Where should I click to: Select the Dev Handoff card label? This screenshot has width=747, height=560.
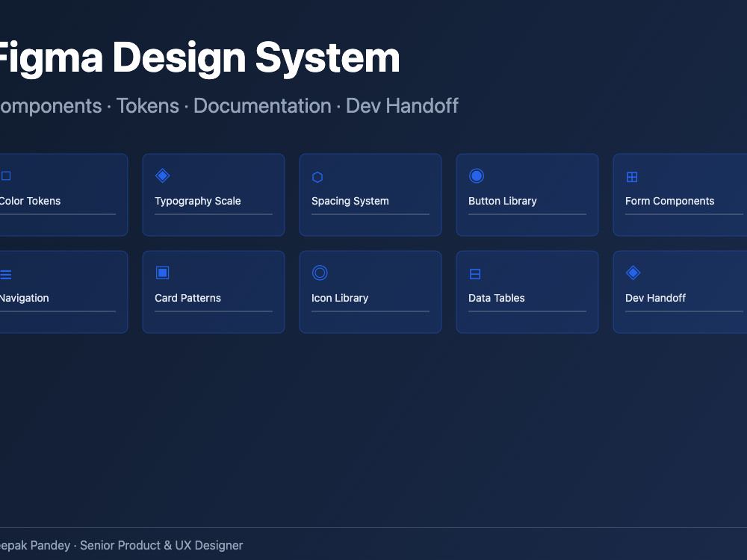point(655,298)
